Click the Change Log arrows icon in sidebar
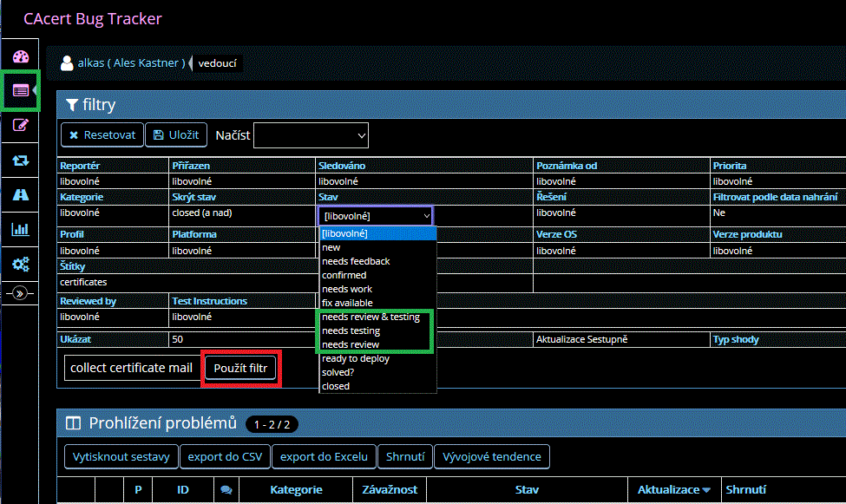 coord(21,160)
